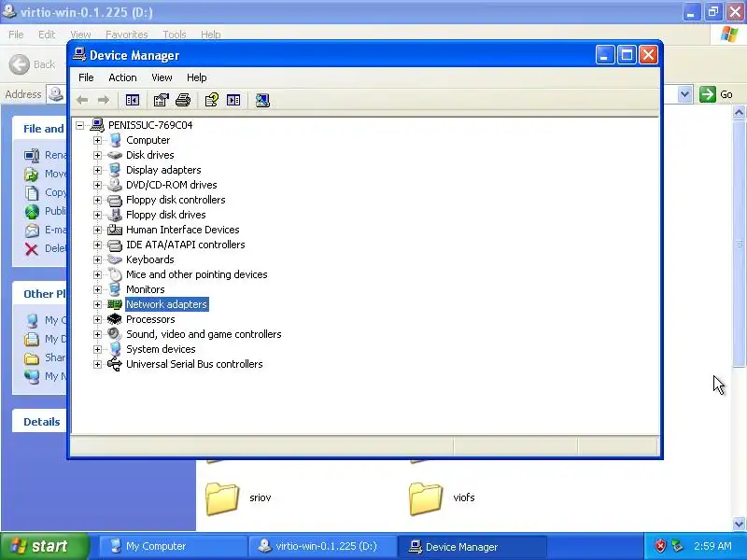Select the "Keyboards" label
Viewport: 747px width, 560px height.
pos(150,259)
